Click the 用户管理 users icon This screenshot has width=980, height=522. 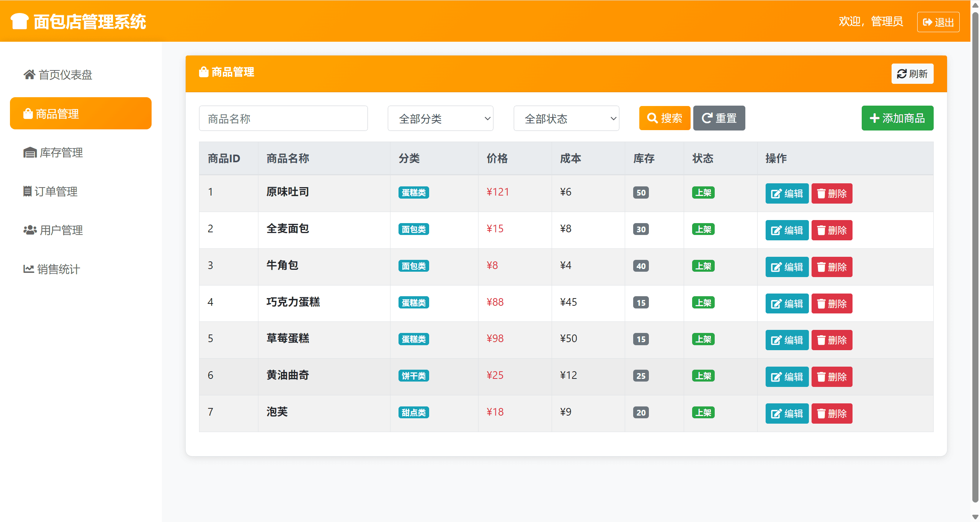pos(29,230)
